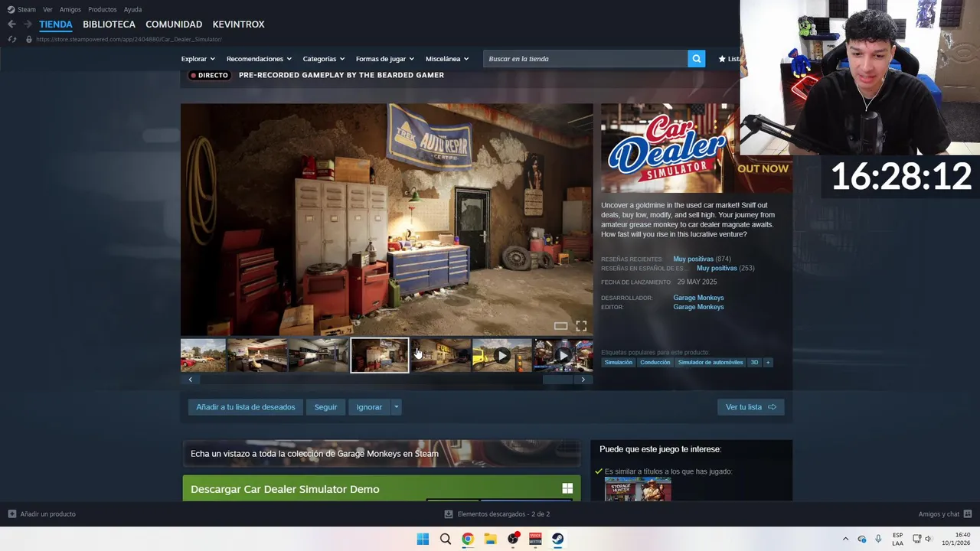
Task: Select the office interior screenshot thumbnail
Action: pos(257,355)
